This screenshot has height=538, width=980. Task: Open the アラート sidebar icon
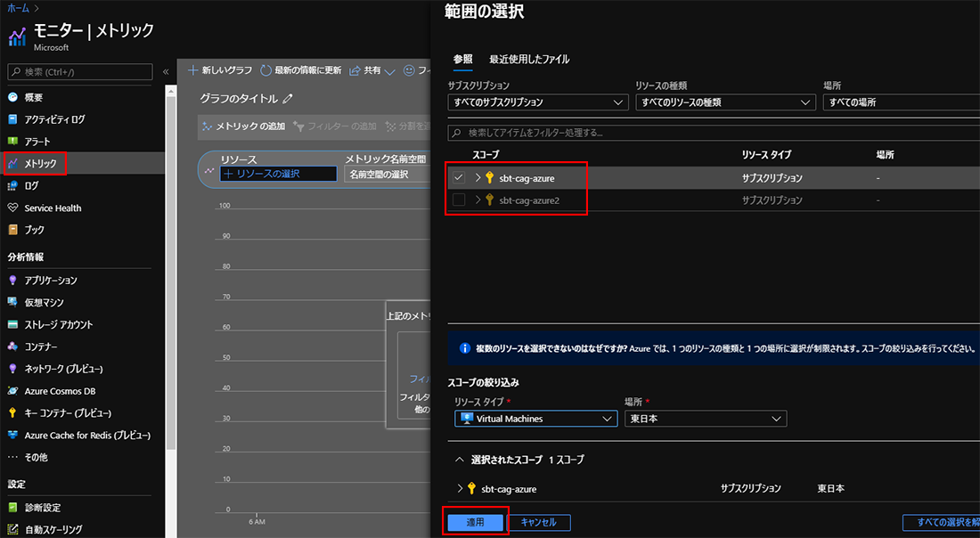coord(12,142)
